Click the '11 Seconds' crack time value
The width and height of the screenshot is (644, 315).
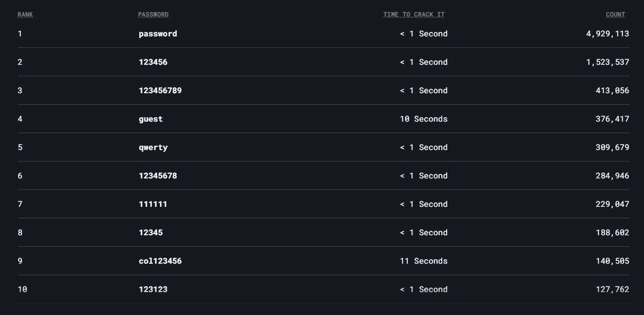tap(423, 261)
